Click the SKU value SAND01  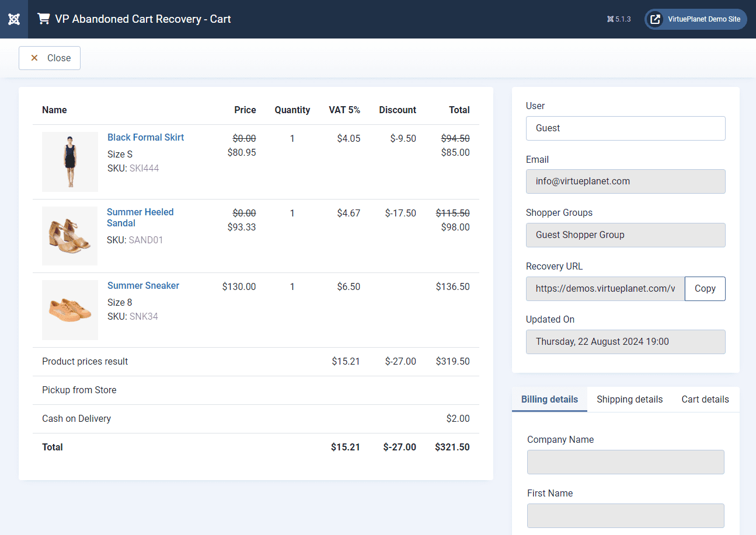[x=146, y=240]
